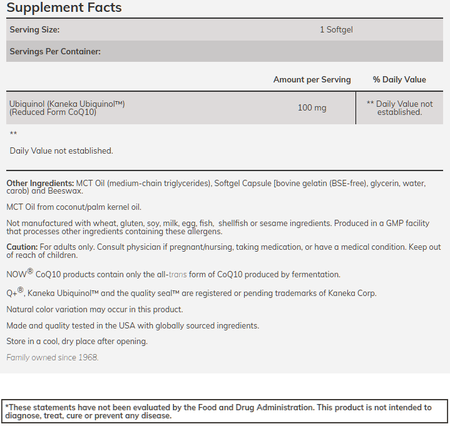The height and width of the screenshot is (434, 450).
Task: Click the allergen statement paragraph
Action: pos(218,227)
